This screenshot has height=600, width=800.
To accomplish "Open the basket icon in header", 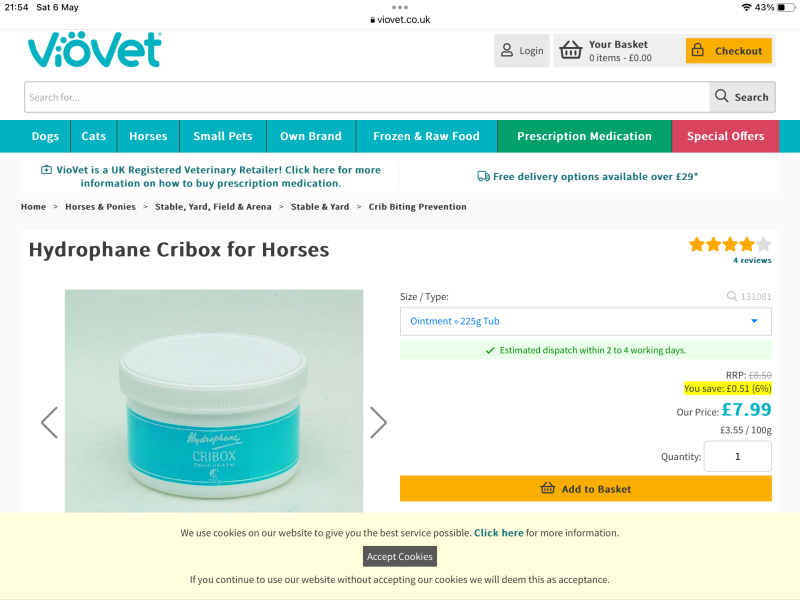I will 570,51.
